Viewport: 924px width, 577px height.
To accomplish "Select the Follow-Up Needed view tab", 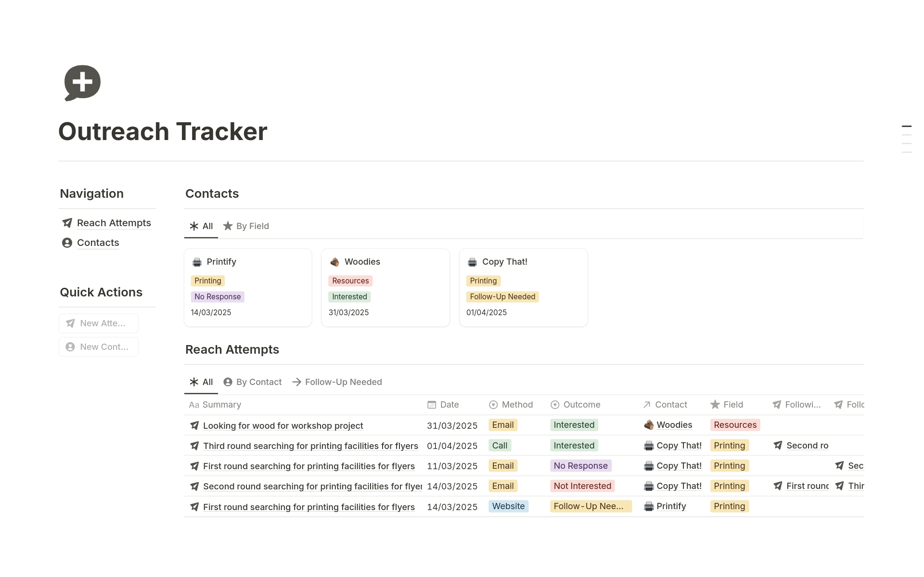I will (x=337, y=382).
